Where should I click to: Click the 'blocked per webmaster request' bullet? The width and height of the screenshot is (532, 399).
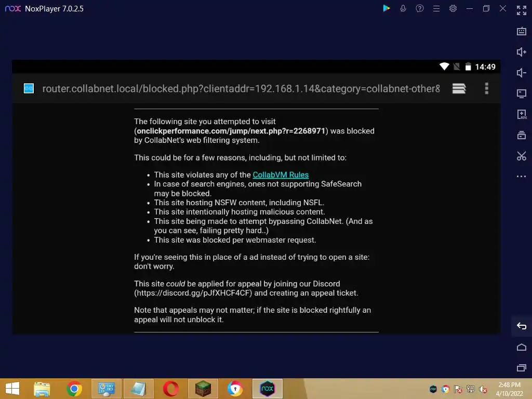235,240
